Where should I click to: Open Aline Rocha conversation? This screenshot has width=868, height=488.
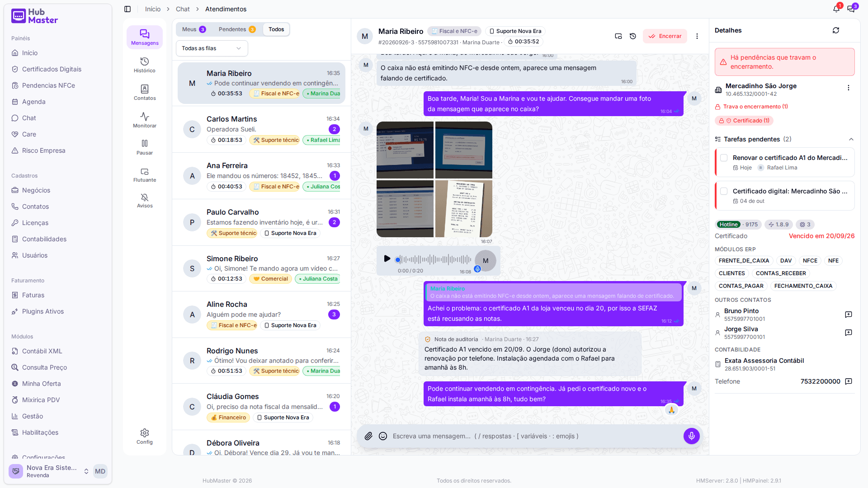tap(261, 314)
